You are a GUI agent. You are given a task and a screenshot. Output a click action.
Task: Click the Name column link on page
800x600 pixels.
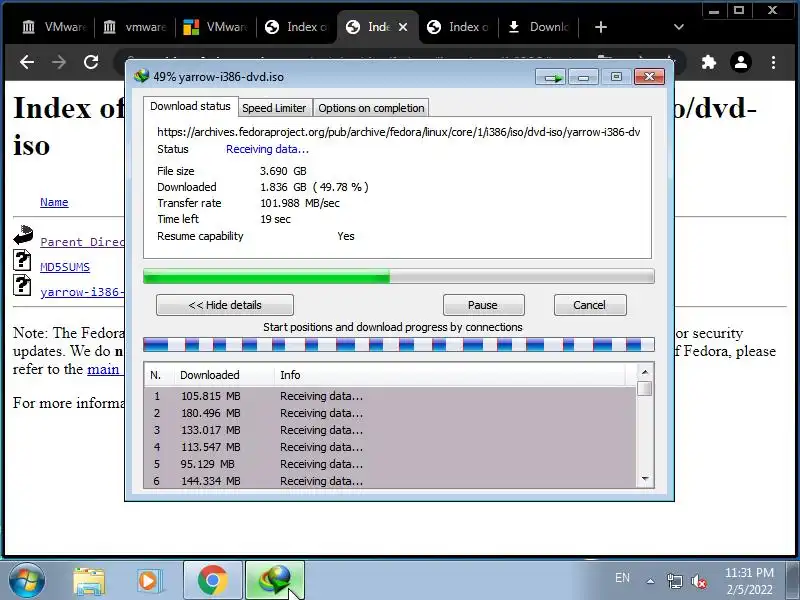tap(54, 202)
